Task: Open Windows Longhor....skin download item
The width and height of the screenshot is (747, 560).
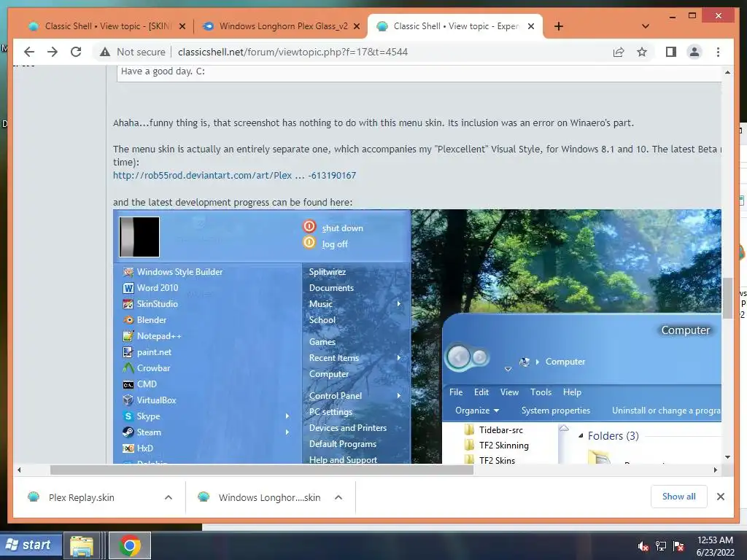Action: 269,497
